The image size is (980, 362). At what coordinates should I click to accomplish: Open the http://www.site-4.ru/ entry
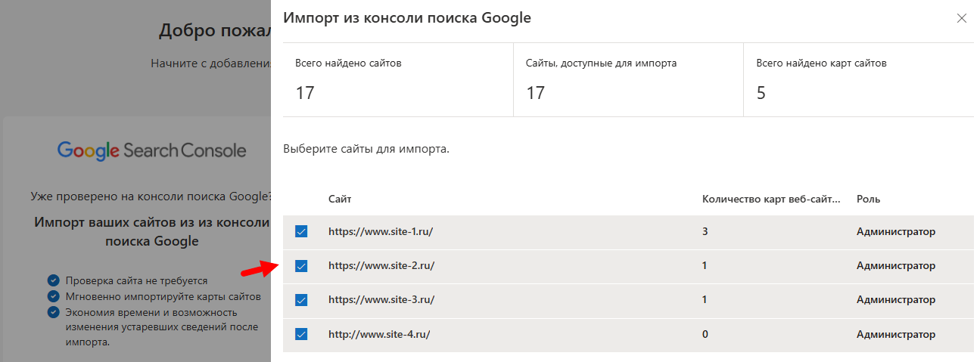pos(379,334)
